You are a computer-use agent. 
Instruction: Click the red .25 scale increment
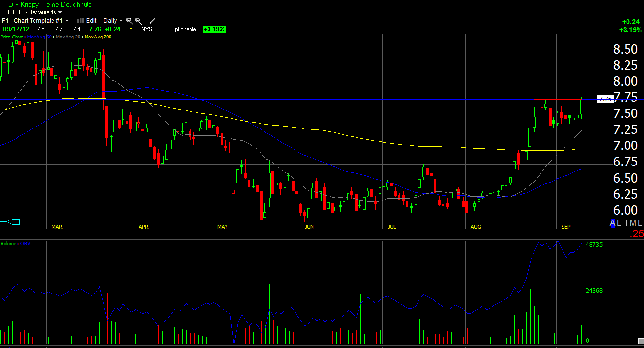coord(636,235)
